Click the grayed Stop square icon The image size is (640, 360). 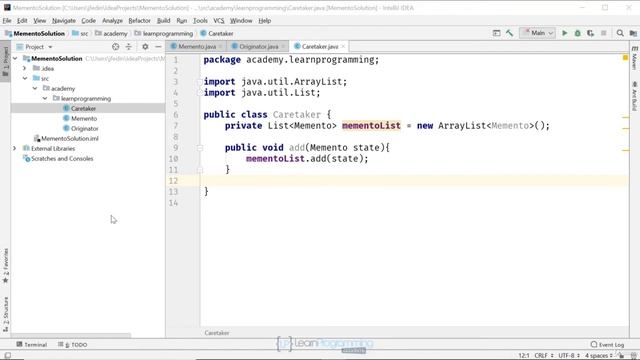[604, 33]
